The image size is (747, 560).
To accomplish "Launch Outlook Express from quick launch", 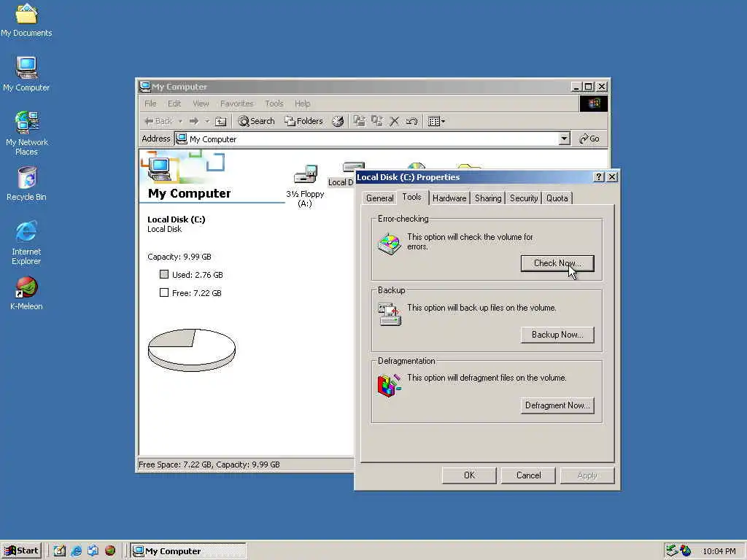I will pos(93,551).
